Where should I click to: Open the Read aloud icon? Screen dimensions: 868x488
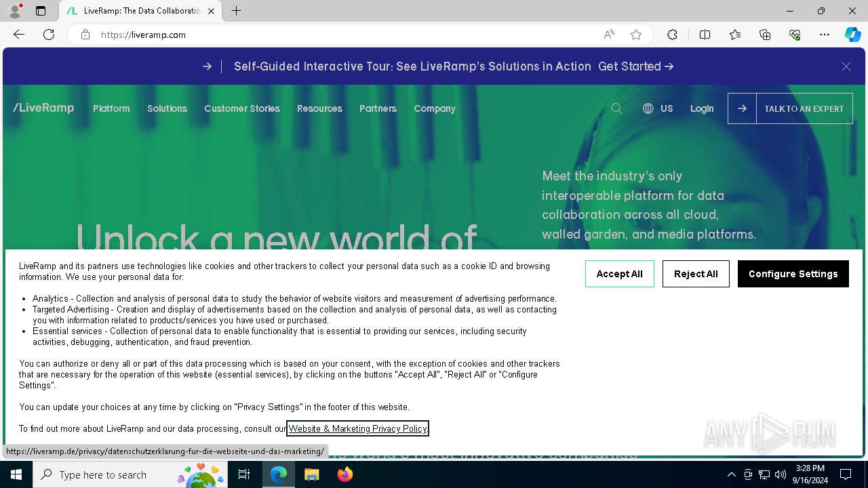[x=609, y=35]
